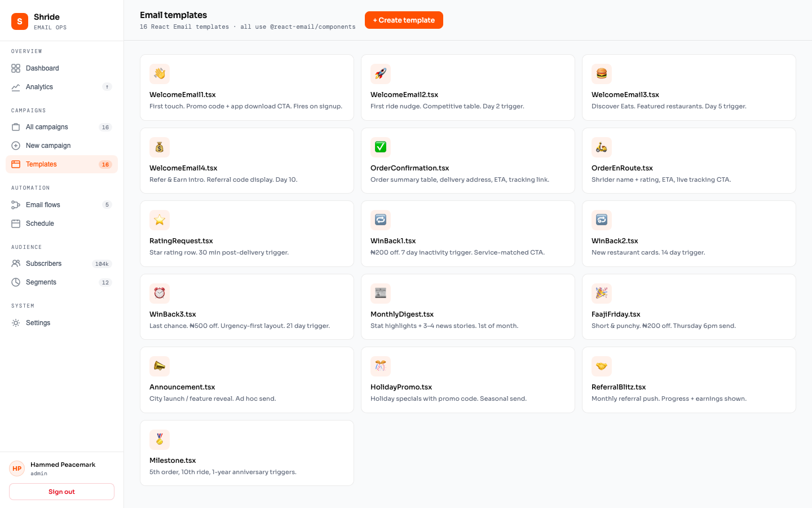Viewport: 812px width, 508px height.
Task: Select the Dashboard icon in the sidebar
Action: [16, 68]
